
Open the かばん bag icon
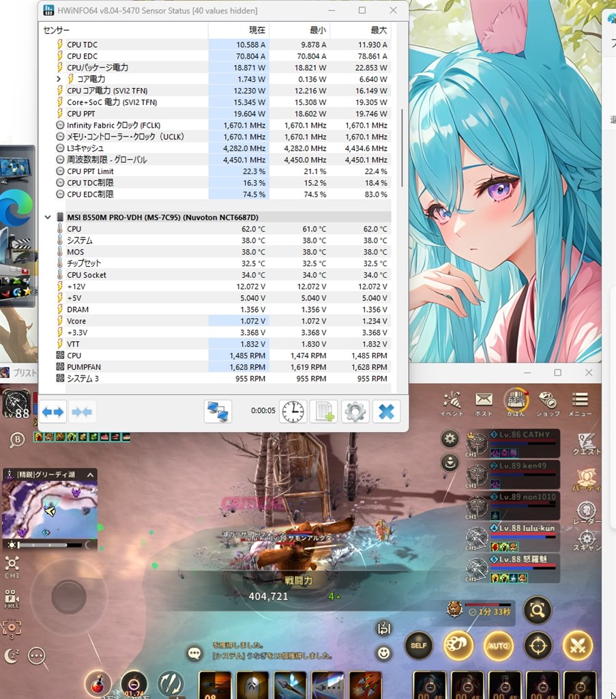(516, 403)
